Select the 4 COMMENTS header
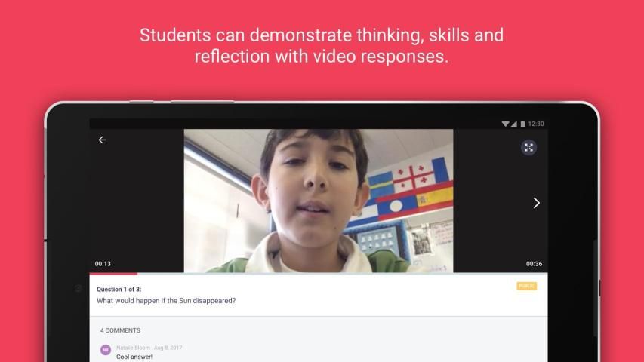Viewport: 644px width, 362px height. click(120, 330)
